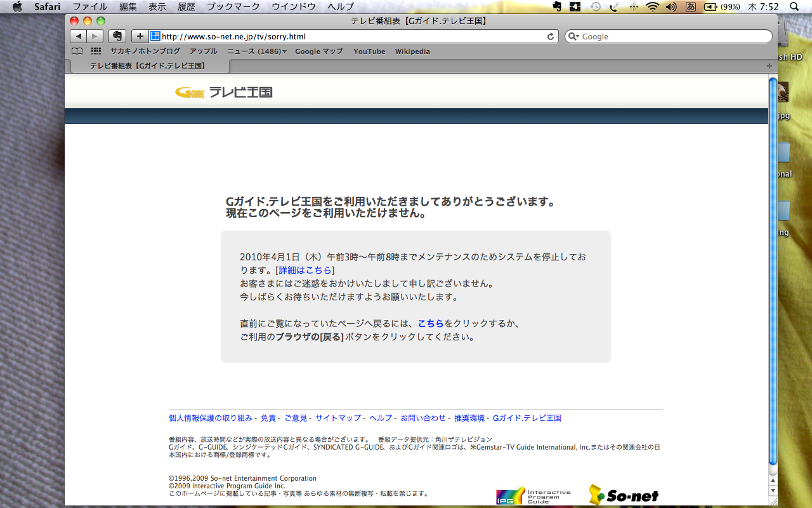The height and width of the screenshot is (508, 812).
Task: Click the text 現在このページをご利用いただけません。
Action: pyautogui.click(x=326, y=213)
